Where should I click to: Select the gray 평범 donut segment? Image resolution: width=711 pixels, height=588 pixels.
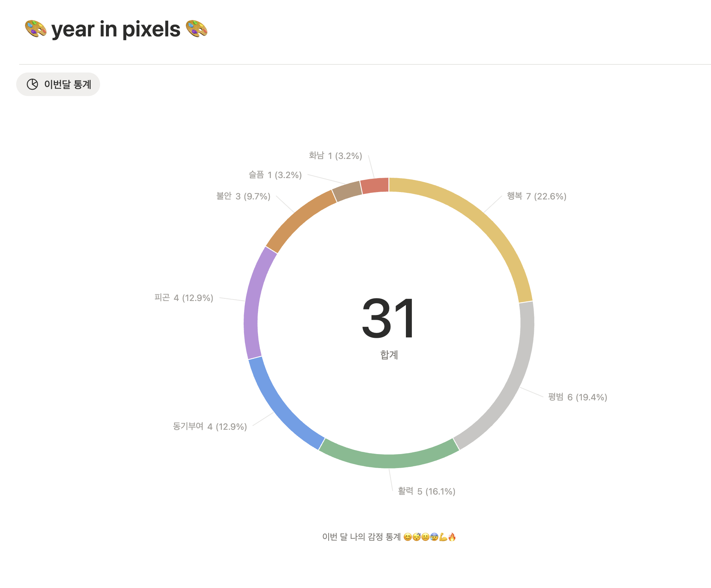coord(512,386)
